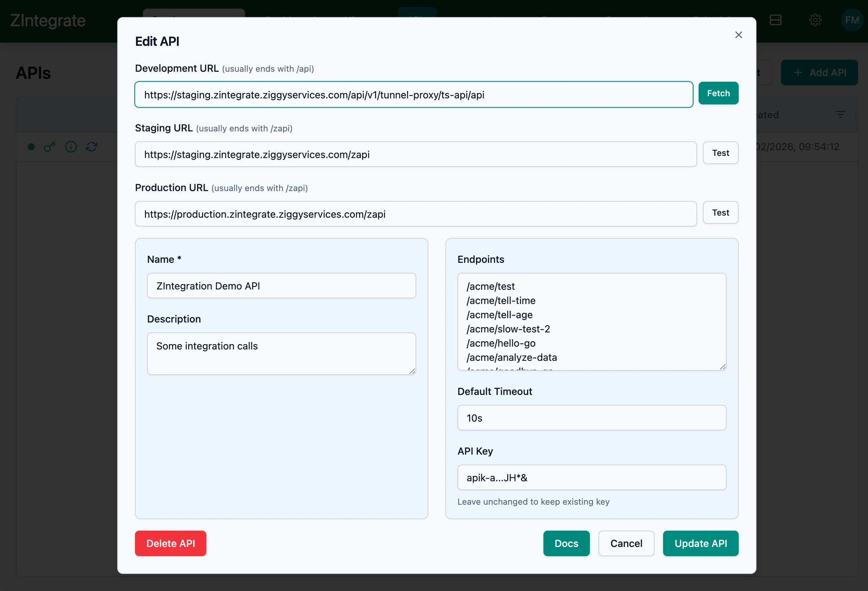Open the filter icon above the Created column

[x=840, y=114]
